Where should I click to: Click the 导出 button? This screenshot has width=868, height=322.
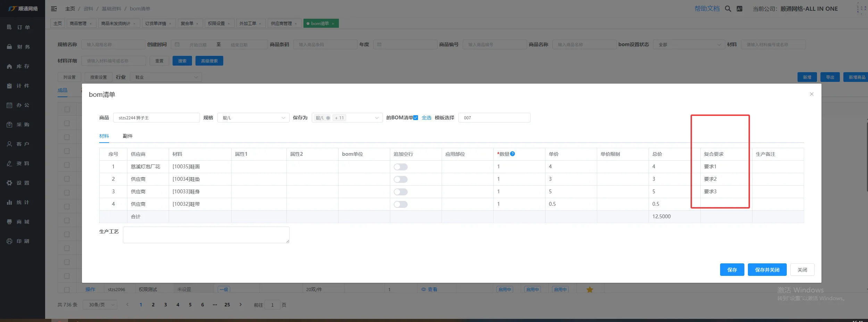coord(830,77)
